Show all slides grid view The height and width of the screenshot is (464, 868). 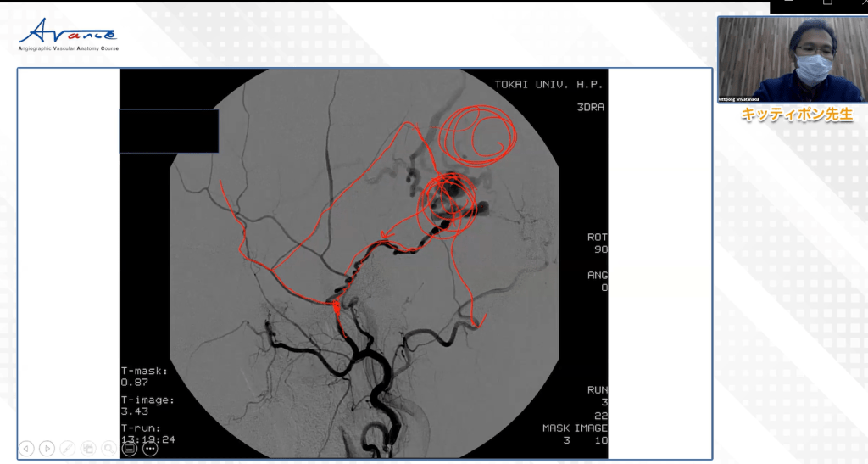point(87,448)
